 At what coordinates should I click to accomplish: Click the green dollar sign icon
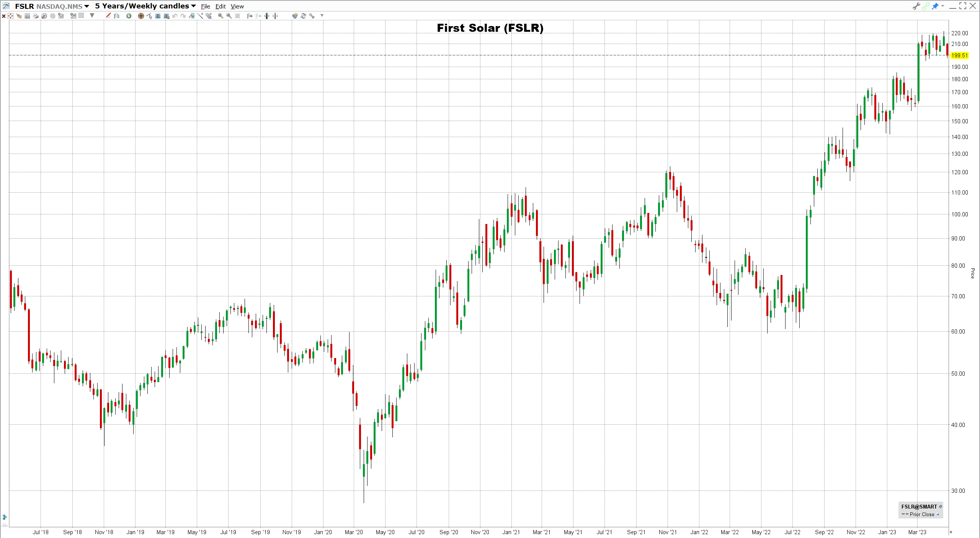(129, 16)
